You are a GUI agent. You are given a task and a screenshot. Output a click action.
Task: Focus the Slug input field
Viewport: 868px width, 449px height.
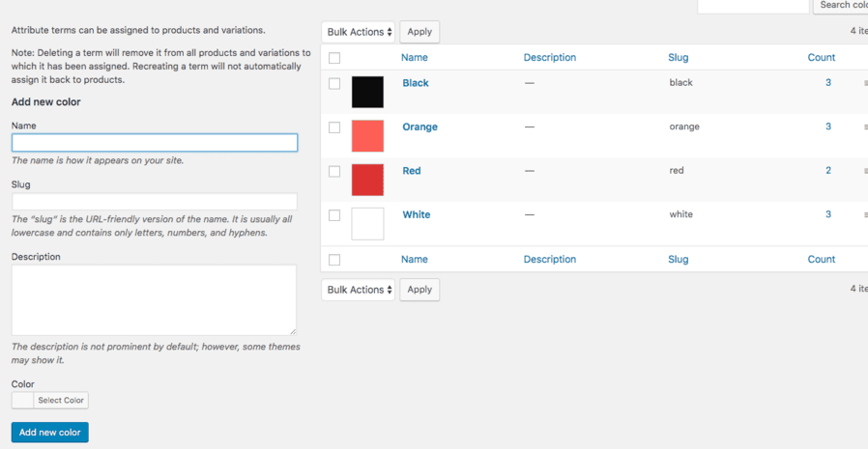155,201
